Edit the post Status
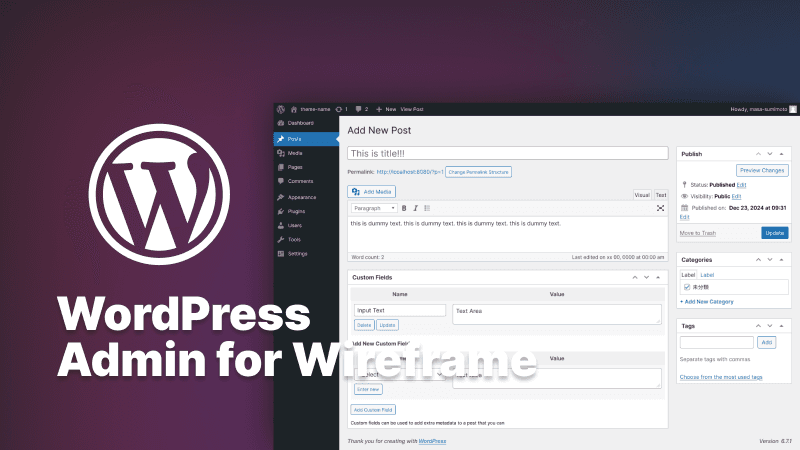Screen dimensions: 800x450 (741, 185)
